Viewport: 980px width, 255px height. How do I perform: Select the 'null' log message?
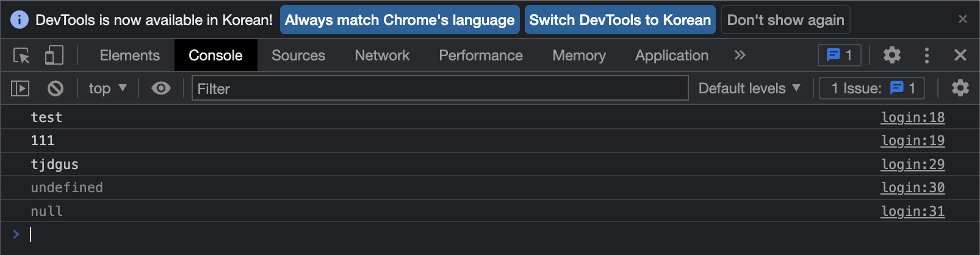point(46,211)
